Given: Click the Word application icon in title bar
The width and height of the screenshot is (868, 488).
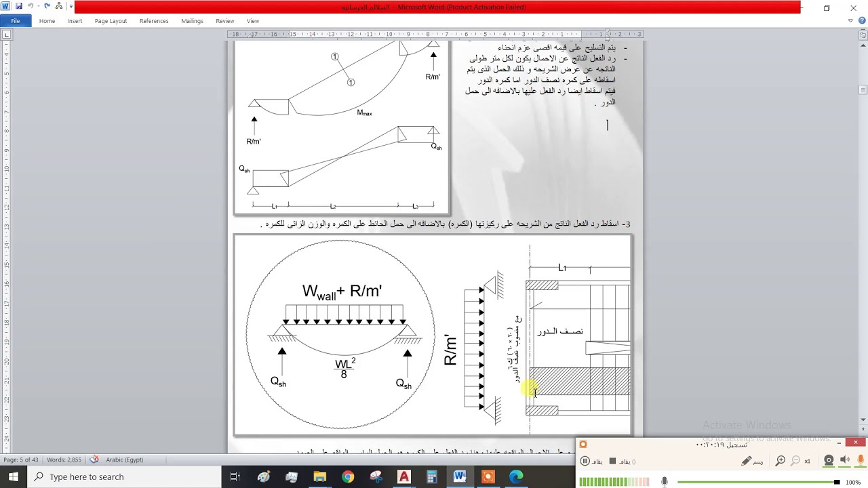Looking at the screenshot, I should (5, 7).
